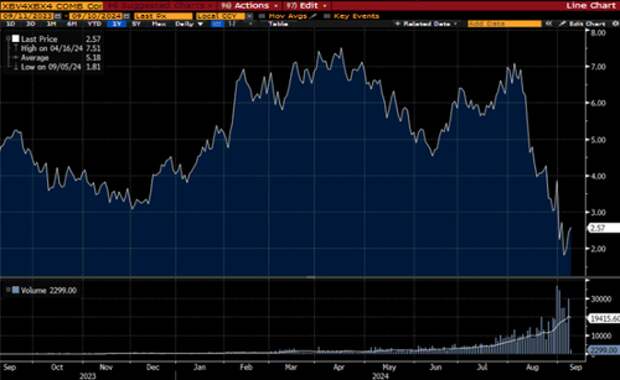Toggle the Volume series legend box
The height and width of the screenshot is (380, 620).
pos(15,290)
